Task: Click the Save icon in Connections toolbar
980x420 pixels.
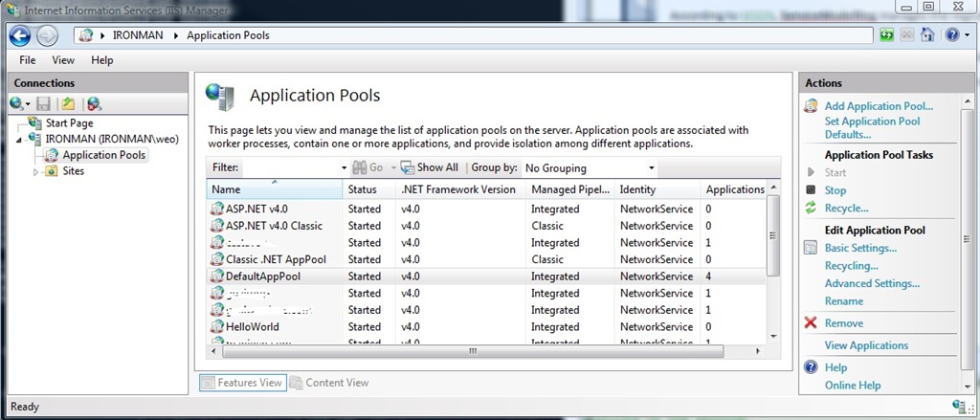Action: [43, 103]
